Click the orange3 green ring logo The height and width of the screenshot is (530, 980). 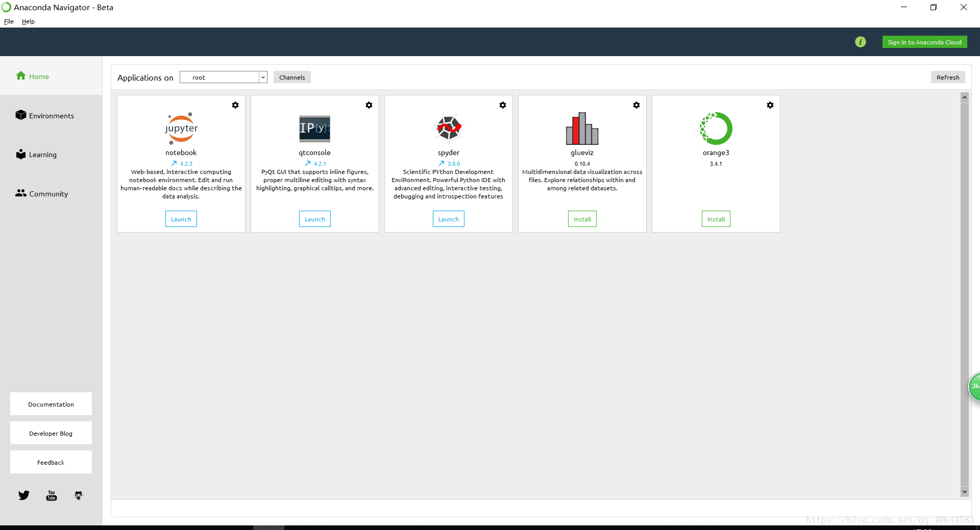click(x=716, y=129)
